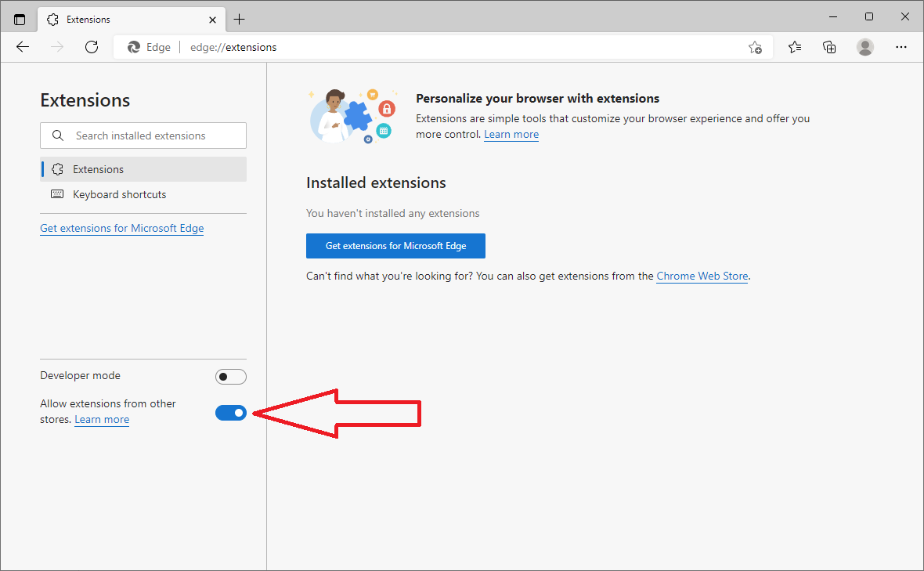This screenshot has width=924, height=571.
Task: Focus the Search installed extensions field
Action: point(143,136)
